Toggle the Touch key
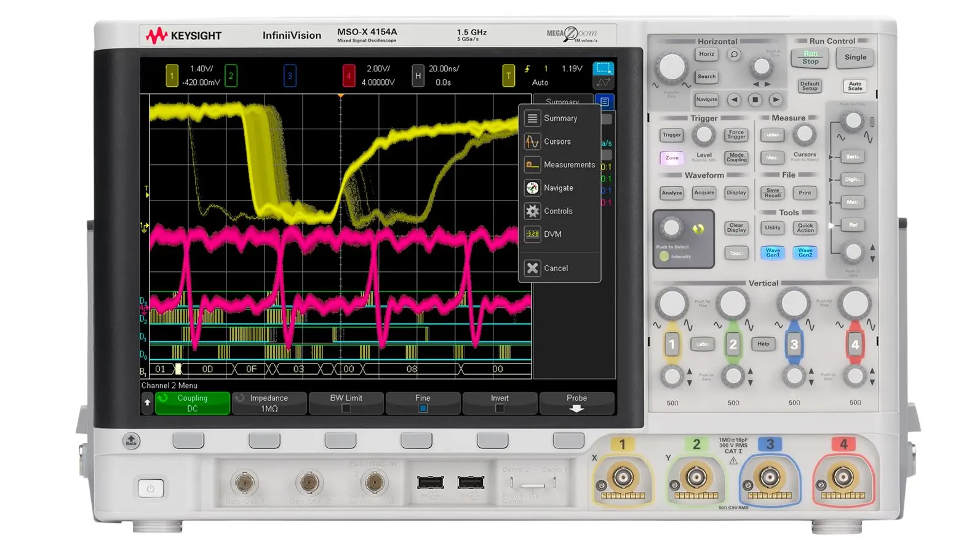This screenshot has height=548, width=980. [736, 253]
